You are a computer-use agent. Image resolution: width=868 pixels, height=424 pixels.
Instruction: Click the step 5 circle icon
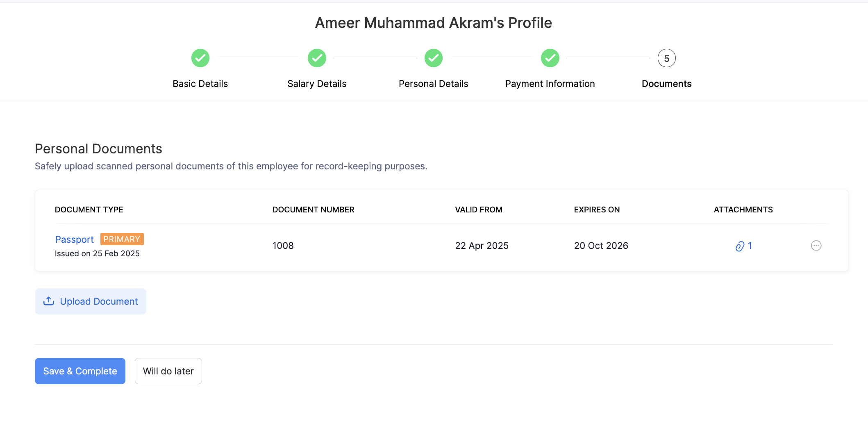tap(666, 58)
